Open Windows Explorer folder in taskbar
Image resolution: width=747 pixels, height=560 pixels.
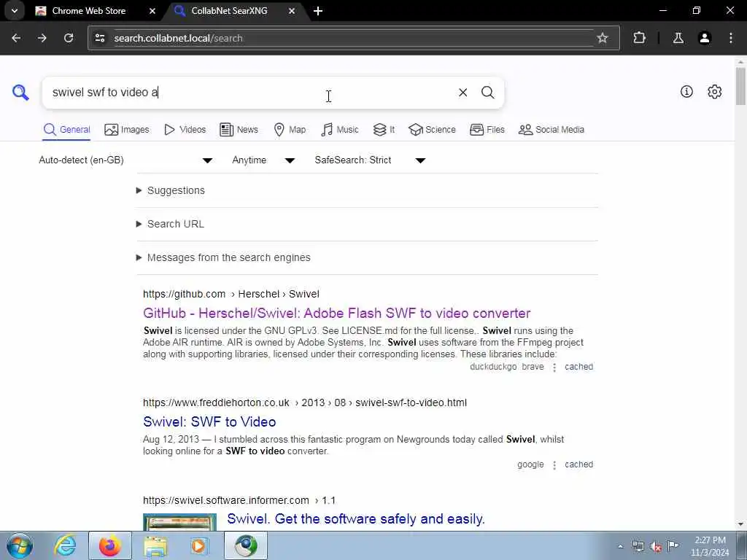coord(155,545)
